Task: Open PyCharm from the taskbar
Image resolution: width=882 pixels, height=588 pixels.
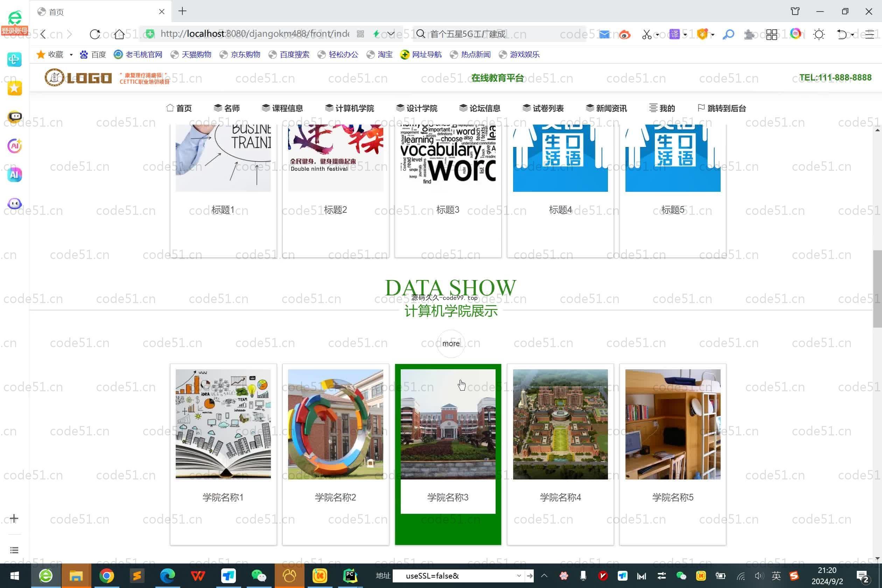Action: [x=350, y=576]
